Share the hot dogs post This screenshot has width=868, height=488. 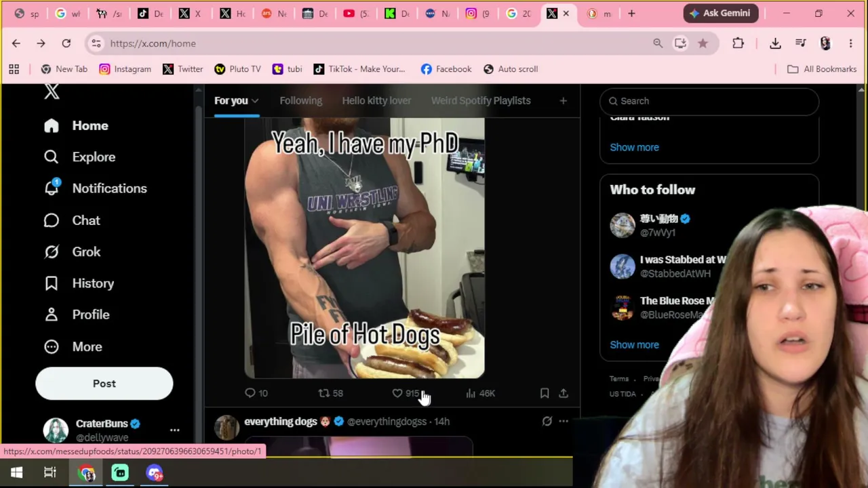click(x=563, y=393)
